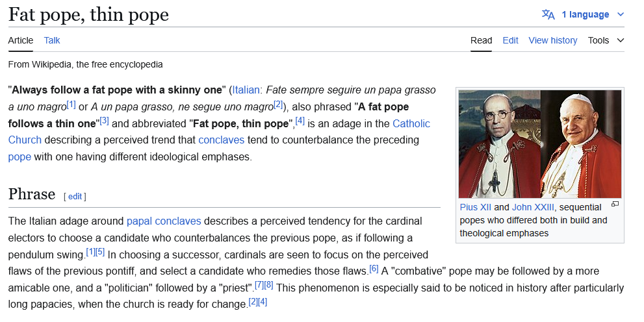
Task: Click citation [6] after 'those flaws'
Action: tap(374, 268)
